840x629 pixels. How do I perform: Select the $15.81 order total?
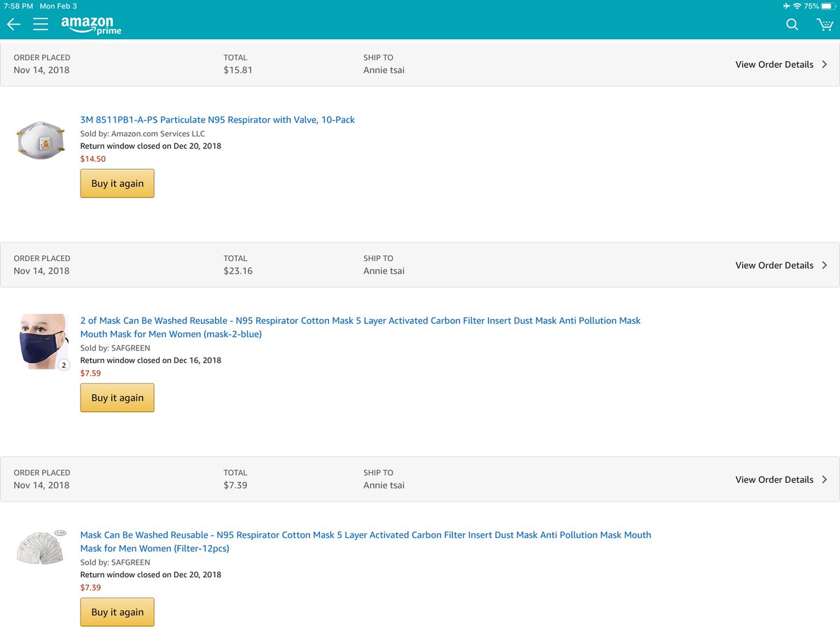click(x=238, y=70)
